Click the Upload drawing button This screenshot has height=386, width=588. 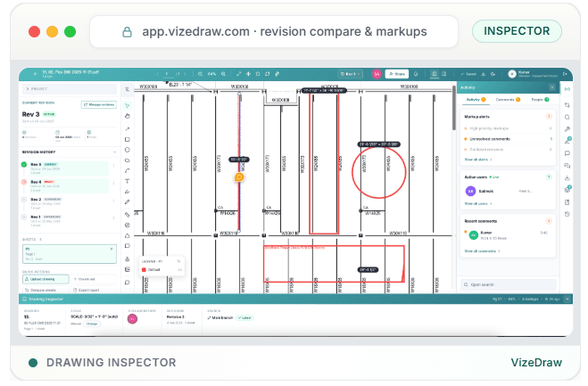(46, 279)
